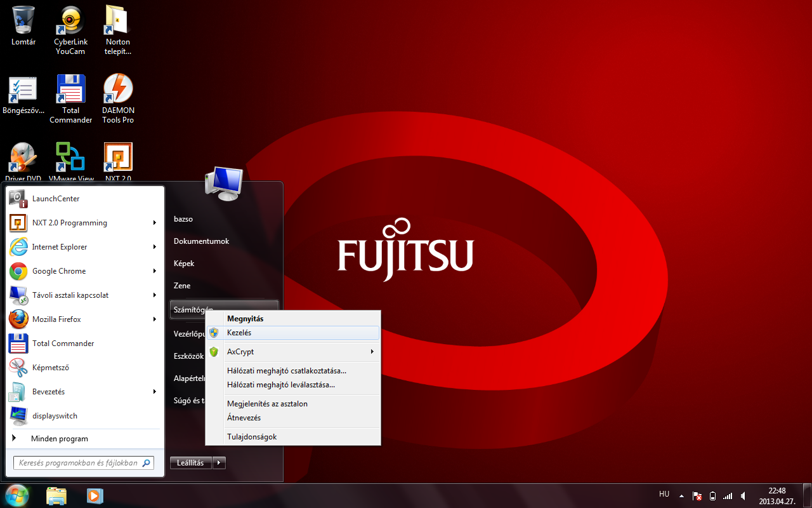This screenshot has height=508, width=812.
Task: Click the shield icon beside Kezelés
Action: coord(214,333)
